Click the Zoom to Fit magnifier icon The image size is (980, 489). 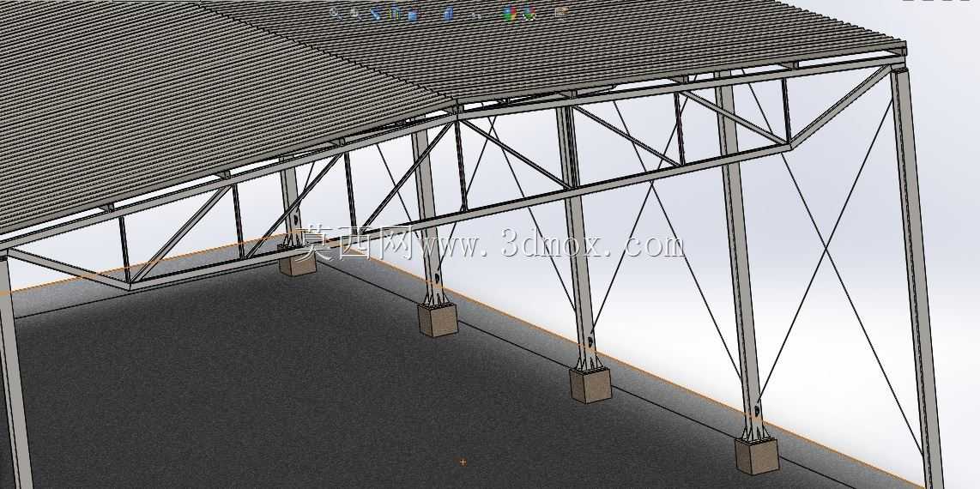pos(336,13)
